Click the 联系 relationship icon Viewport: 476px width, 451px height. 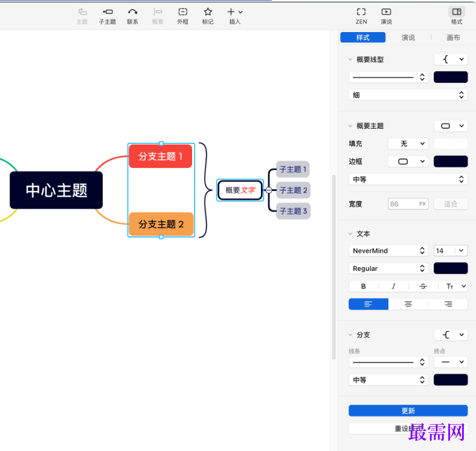point(132,12)
